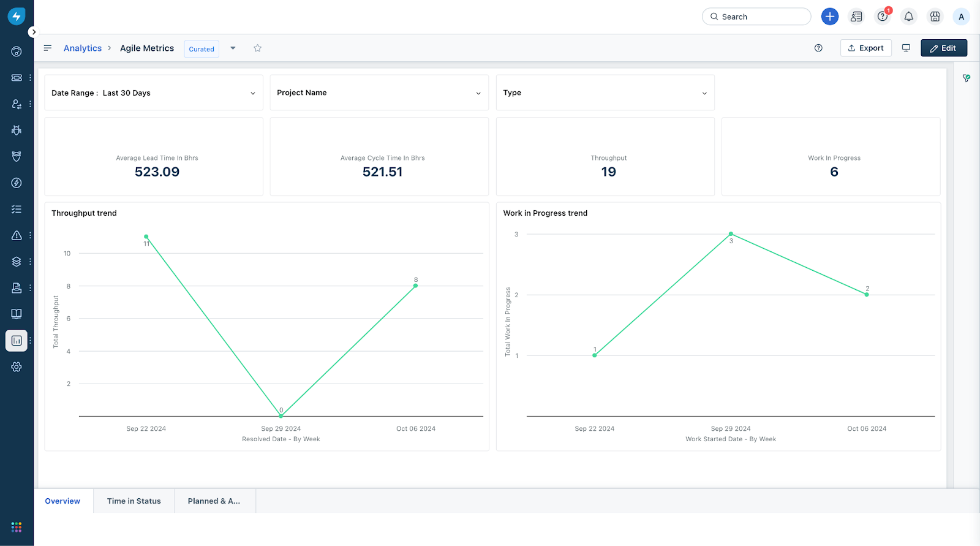The image size is (980, 546).
Task: Open the dropdown arrow beside Curated
Action: click(x=233, y=48)
